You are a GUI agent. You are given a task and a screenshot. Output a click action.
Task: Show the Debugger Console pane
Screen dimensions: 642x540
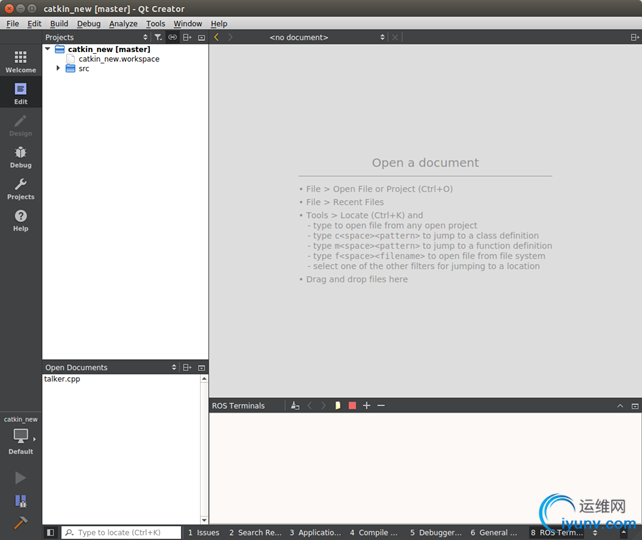click(x=436, y=532)
